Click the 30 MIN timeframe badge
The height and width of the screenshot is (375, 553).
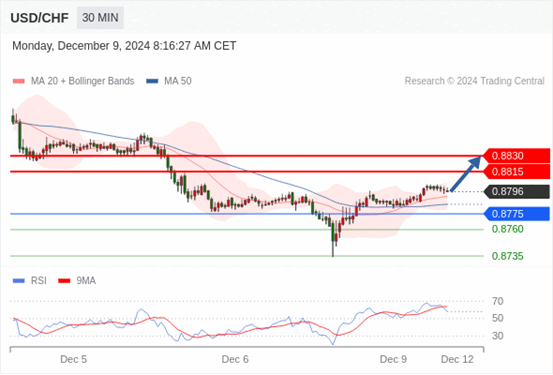(x=100, y=18)
